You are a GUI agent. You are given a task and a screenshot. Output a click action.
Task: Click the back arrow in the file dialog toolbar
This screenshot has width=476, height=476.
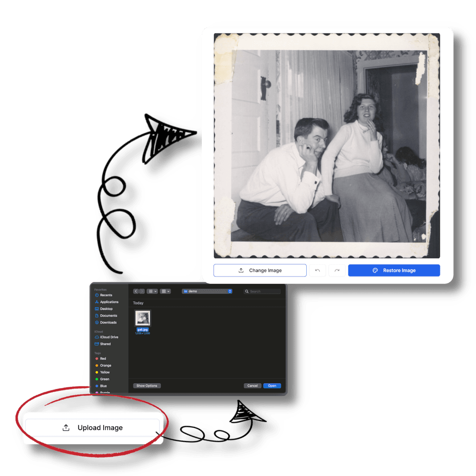point(136,291)
